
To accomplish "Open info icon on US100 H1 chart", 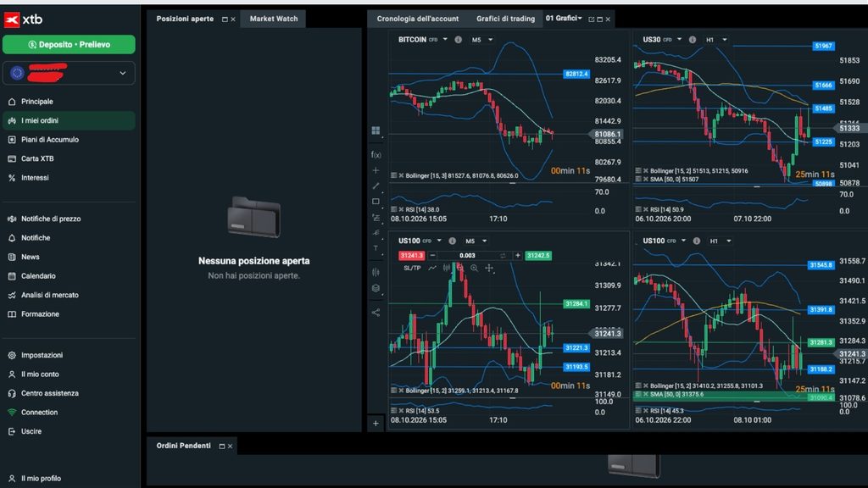I will [x=697, y=241].
